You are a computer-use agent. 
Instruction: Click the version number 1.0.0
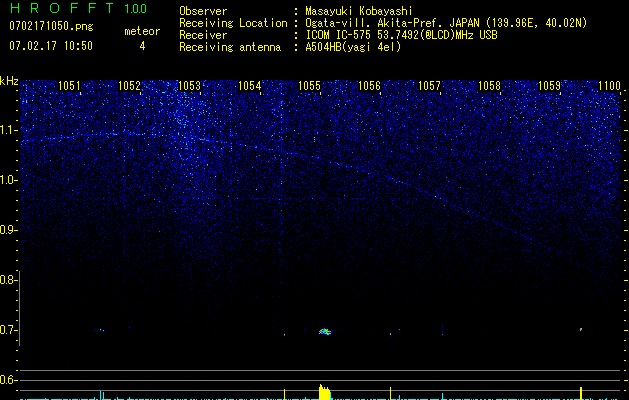[x=135, y=9]
